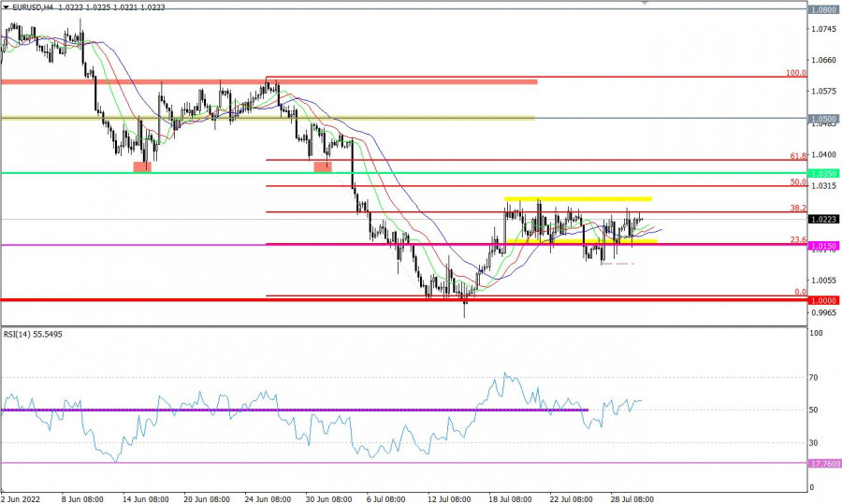Click the RSI(14) indicator label
The width and height of the screenshot is (842, 504).
click(x=23, y=333)
